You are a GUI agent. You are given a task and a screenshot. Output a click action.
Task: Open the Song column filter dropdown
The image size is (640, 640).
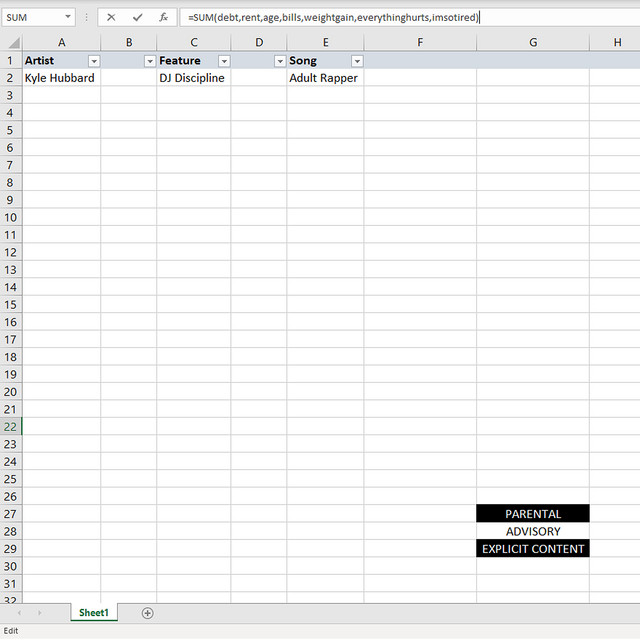tap(357, 61)
